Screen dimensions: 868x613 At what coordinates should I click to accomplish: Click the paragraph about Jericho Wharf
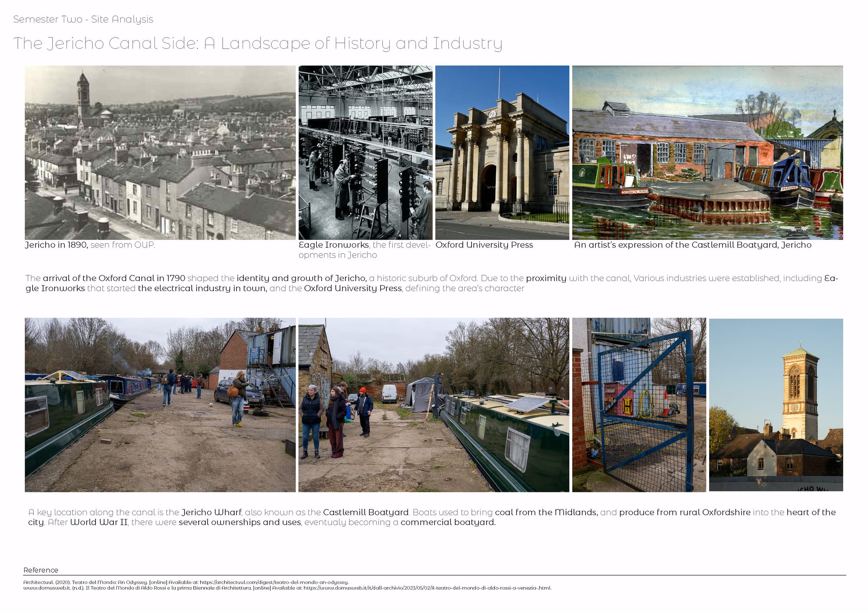(431, 517)
